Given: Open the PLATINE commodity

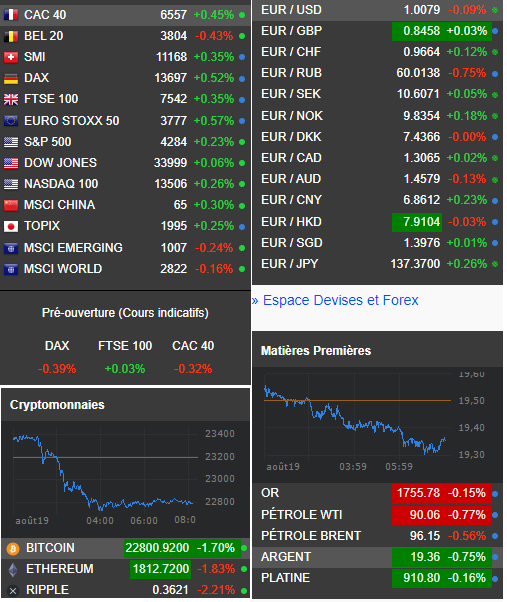Looking at the screenshot, I should click(x=285, y=578).
